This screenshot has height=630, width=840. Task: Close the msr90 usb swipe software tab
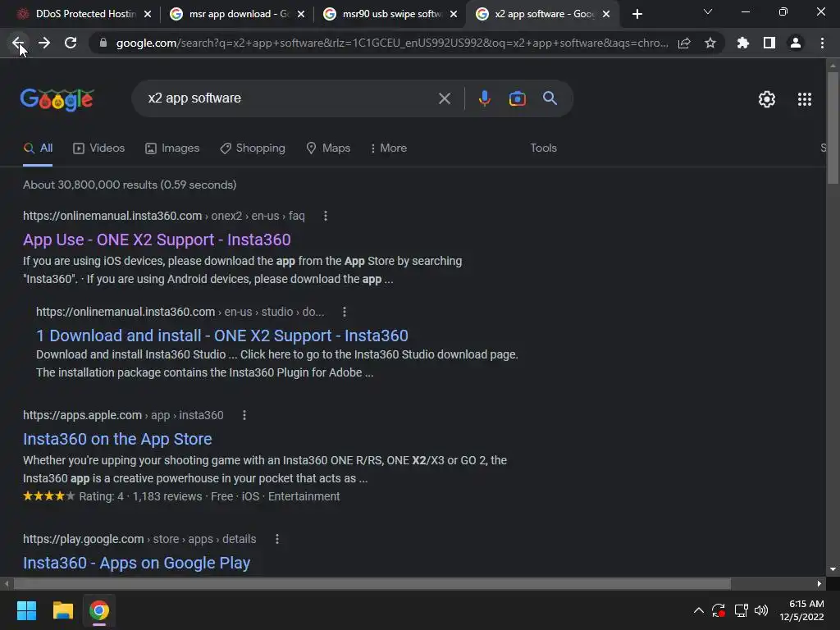click(x=454, y=15)
